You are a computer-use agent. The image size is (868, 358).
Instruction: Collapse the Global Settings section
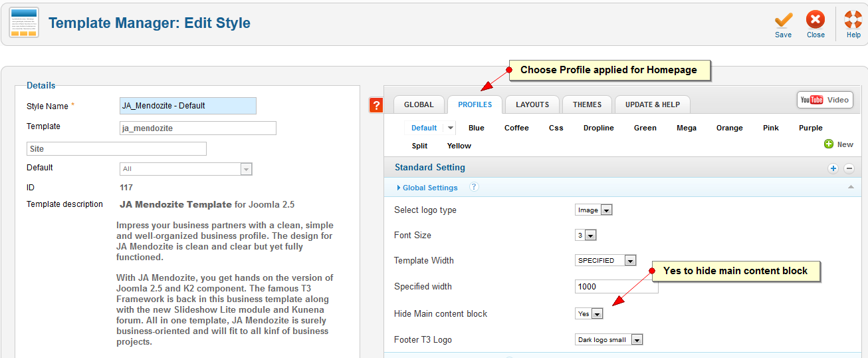[x=851, y=188]
